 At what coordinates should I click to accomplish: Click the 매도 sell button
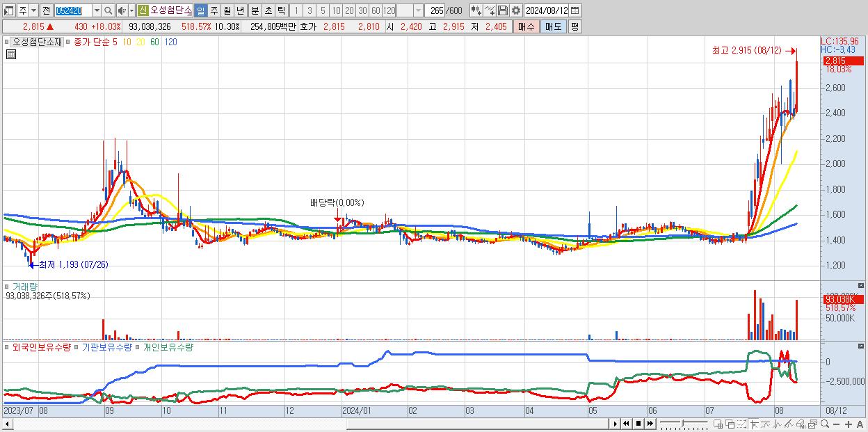pos(553,26)
